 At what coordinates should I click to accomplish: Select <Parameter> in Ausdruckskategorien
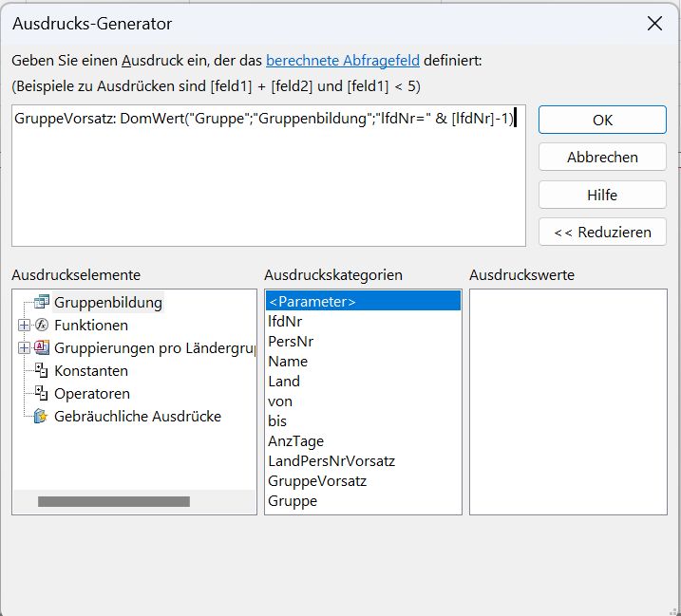click(363, 301)
